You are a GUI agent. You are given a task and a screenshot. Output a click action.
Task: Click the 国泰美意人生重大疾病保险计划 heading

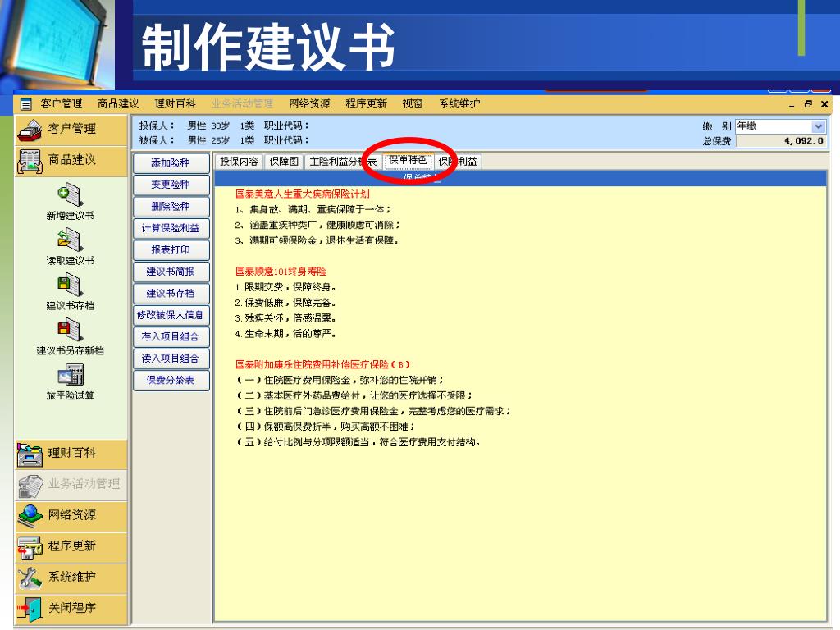(x=303, y=194)
